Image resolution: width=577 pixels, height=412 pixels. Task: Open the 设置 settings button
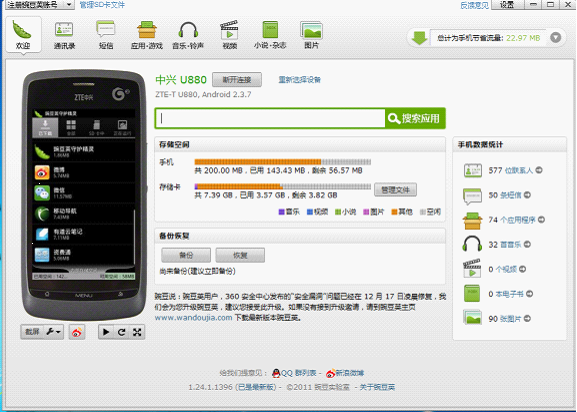point(507,5)
